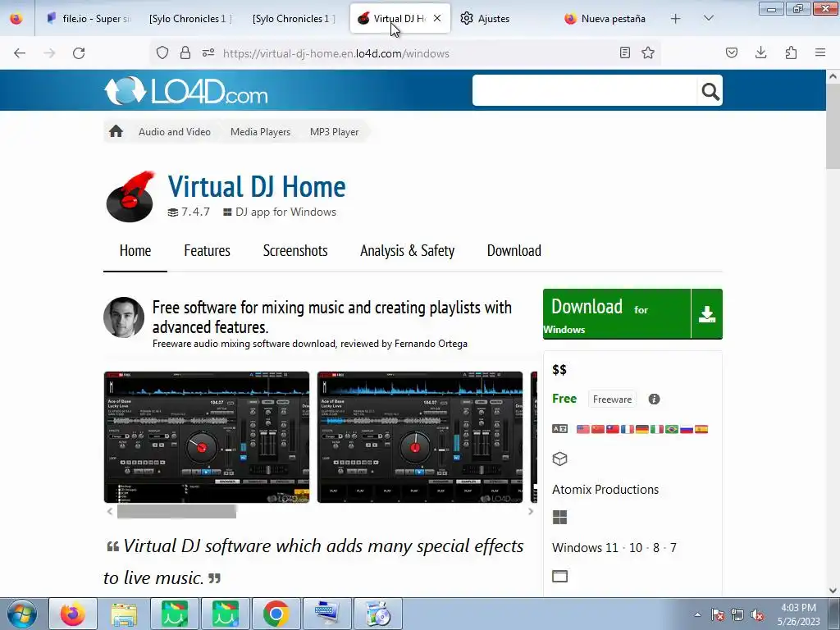
Task: Click the Freeware license badge
Action: click(x=612, y=399)
